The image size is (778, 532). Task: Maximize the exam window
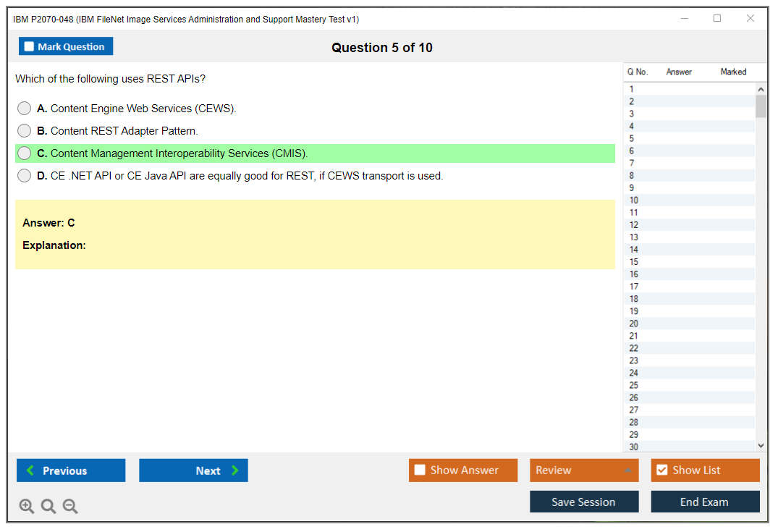717,19
